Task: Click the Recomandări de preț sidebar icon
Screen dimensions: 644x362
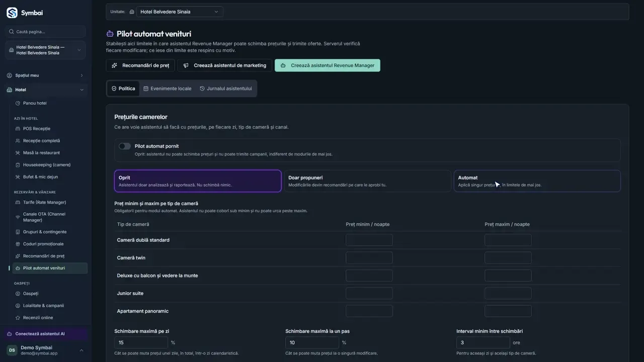Action: (x=18, y=256)
